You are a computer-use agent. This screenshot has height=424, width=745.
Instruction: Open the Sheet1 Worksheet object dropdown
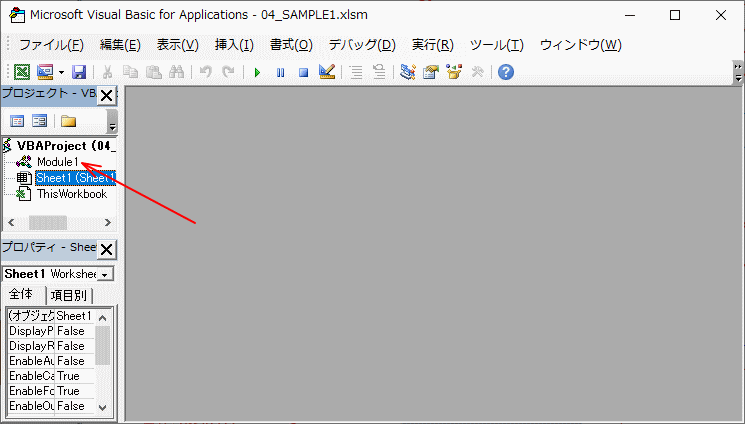pos(105,274)
